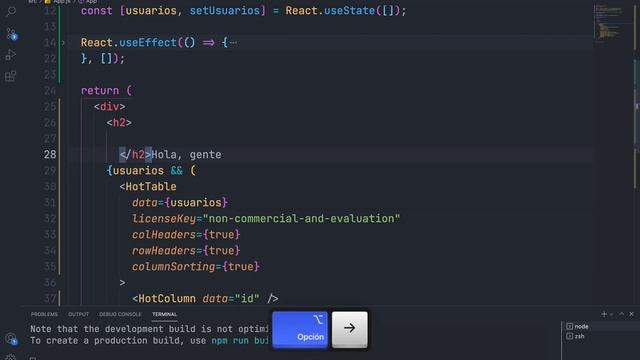
Task: Switch to the DEBUG CONSOLE tab
Action: coord(120,314)
